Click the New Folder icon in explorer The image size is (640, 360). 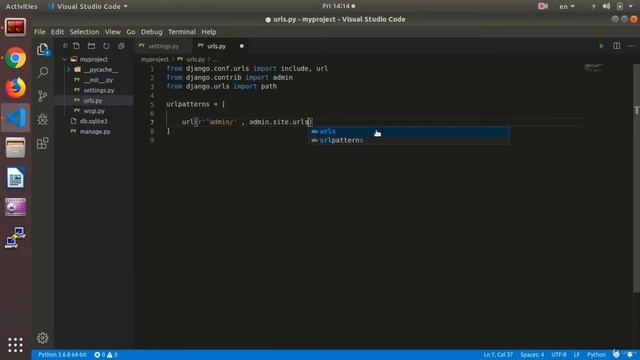pos(91,46)
